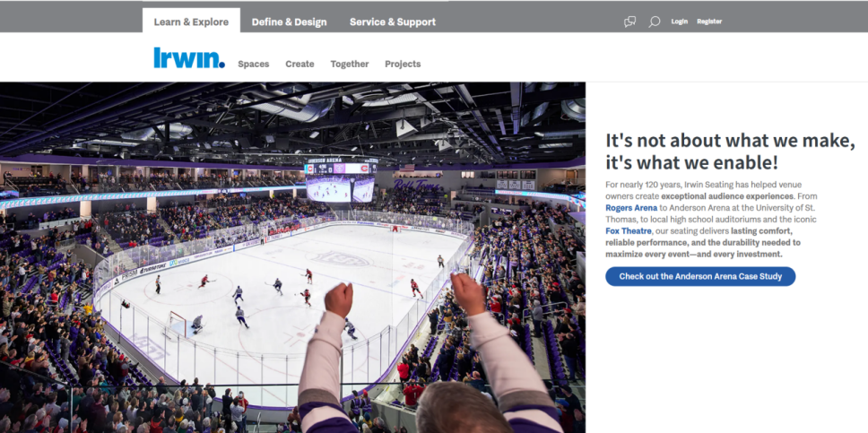Click the Login link

coord(679,22)
